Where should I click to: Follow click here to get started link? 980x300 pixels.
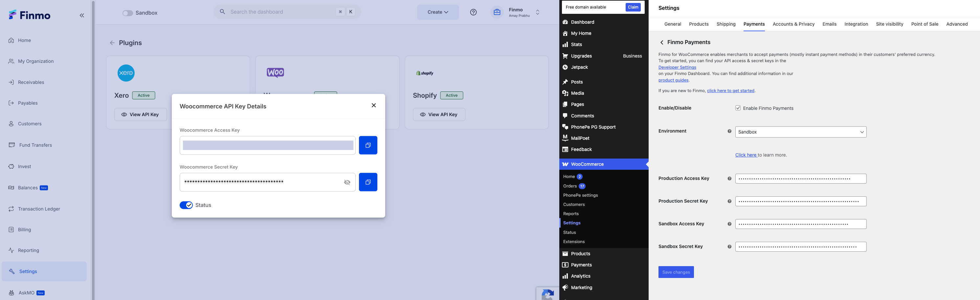pyautogui.click(x=730, y=91)
